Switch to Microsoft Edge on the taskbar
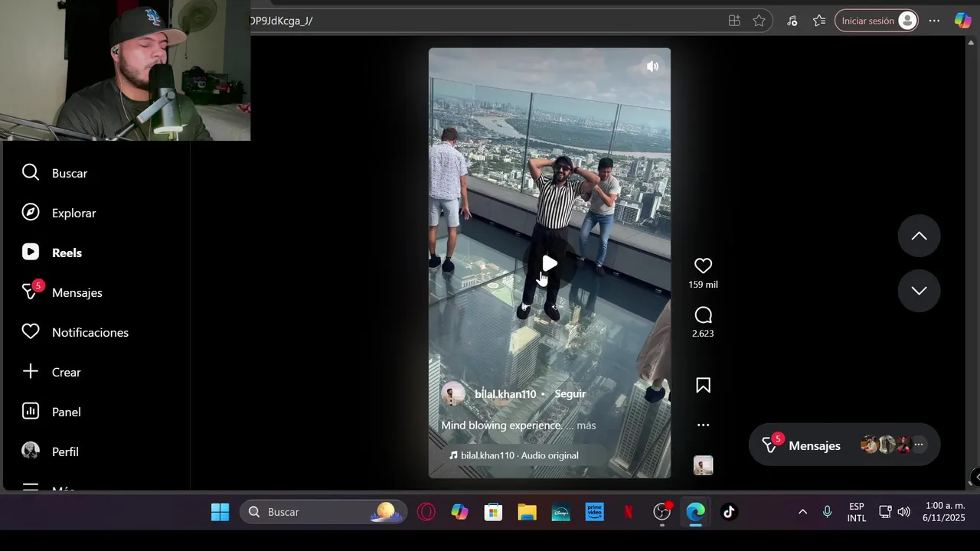 pyautogui.click(x=695, y=512)
